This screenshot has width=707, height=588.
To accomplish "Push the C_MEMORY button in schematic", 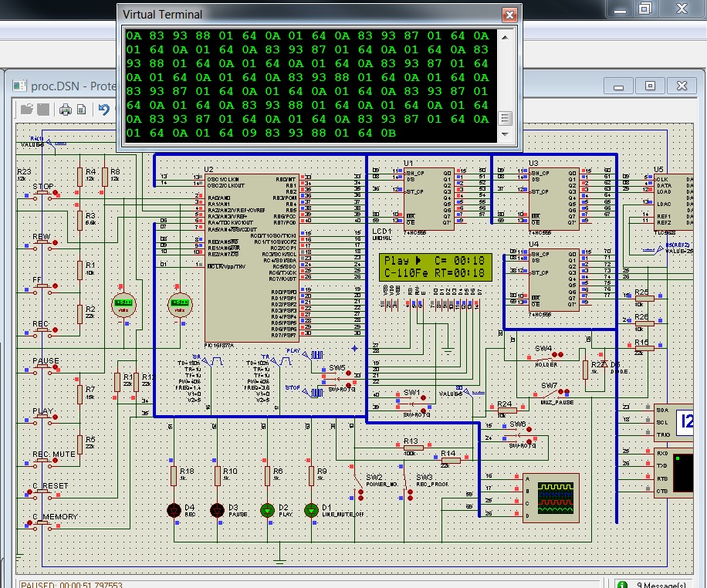I will tap(44, 524).
